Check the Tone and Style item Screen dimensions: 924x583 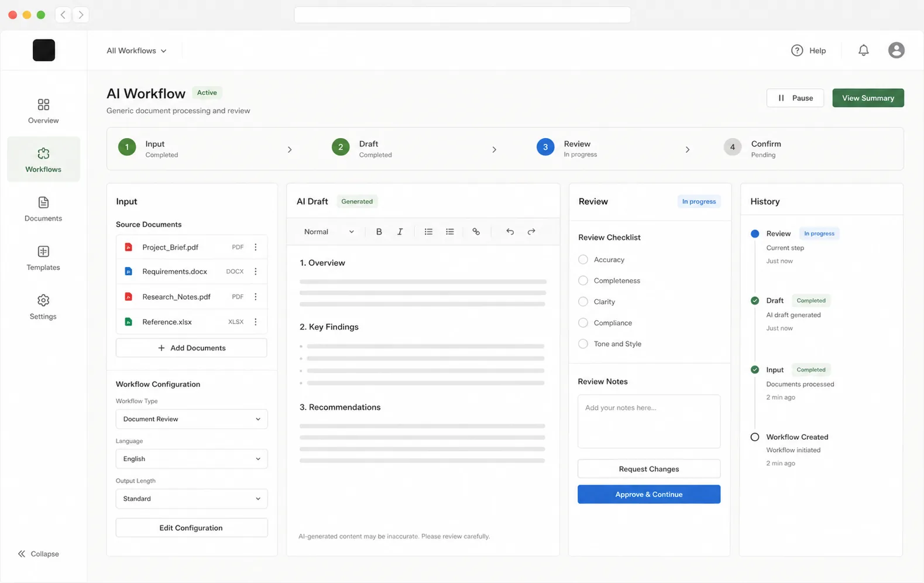click(583, 344)
